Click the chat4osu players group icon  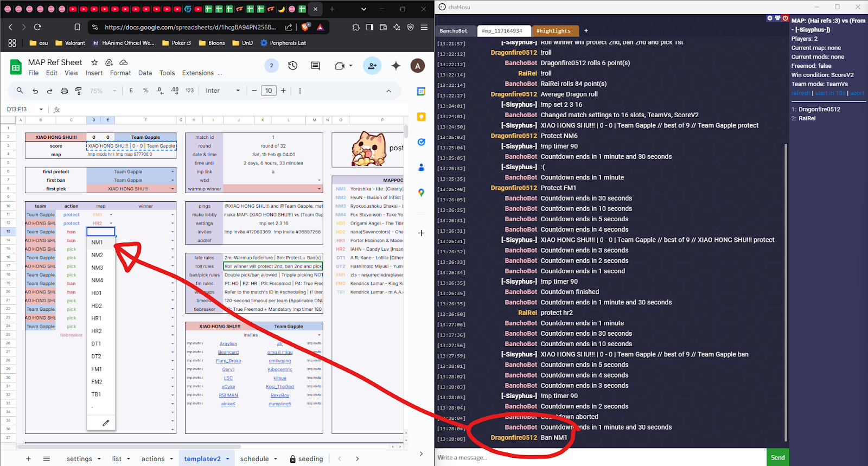click(777, 18)
